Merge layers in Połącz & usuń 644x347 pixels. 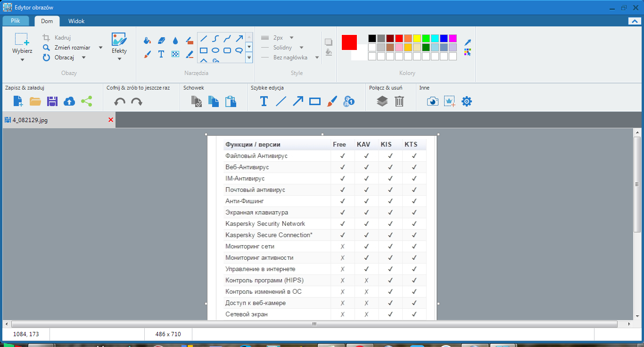pos(382,101)
